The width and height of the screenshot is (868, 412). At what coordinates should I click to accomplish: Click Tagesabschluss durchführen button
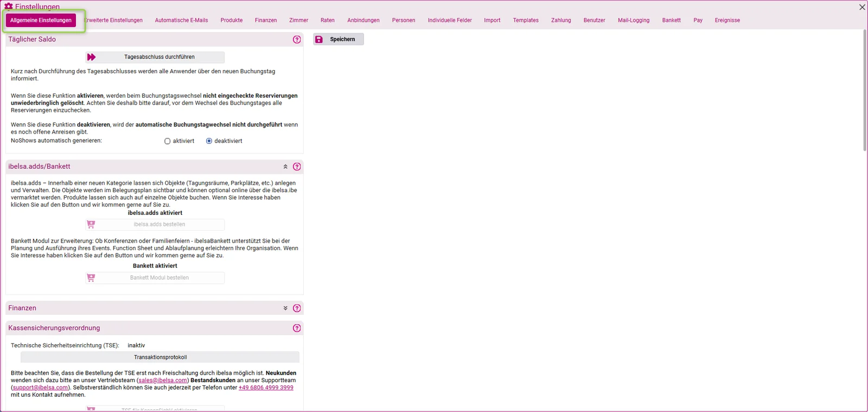pyautogui.click(x=155, y=57)
